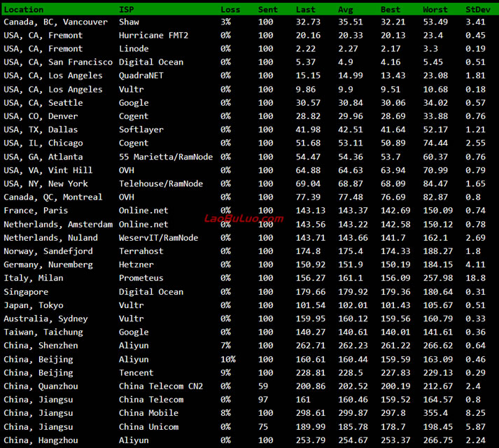This screenshot has width=499, height=448.
Task: Click sent count 59 for Quanzhou
Action: (x=263, y=386)
